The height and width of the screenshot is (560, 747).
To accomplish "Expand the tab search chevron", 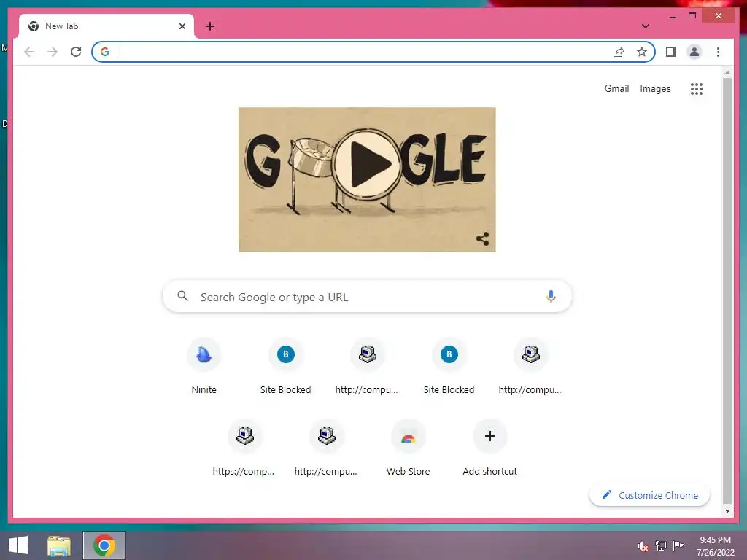I will (x=645, y=26).
